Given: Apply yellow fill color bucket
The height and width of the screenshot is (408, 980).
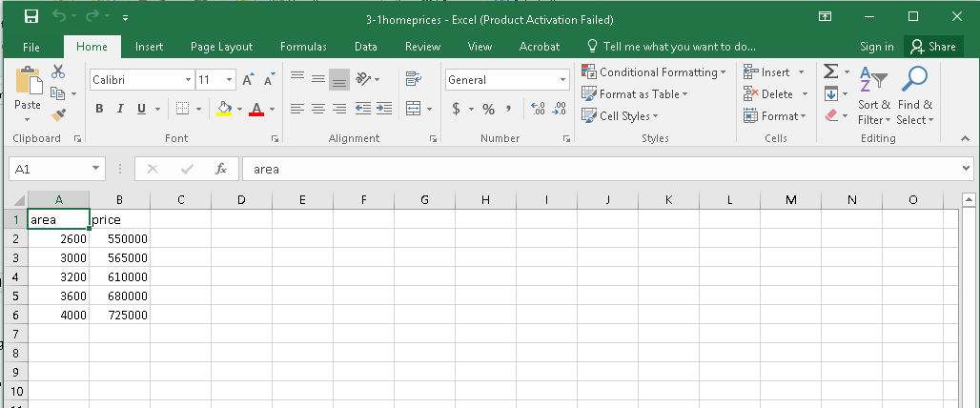Looking at the screenshot, I should coord(224,109).
